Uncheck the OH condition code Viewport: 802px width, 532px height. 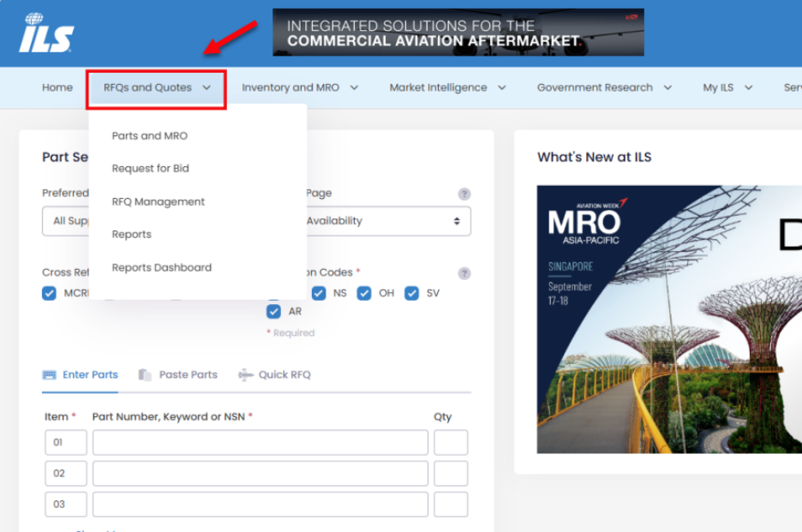pyautogui.click(x=363, y=293)
